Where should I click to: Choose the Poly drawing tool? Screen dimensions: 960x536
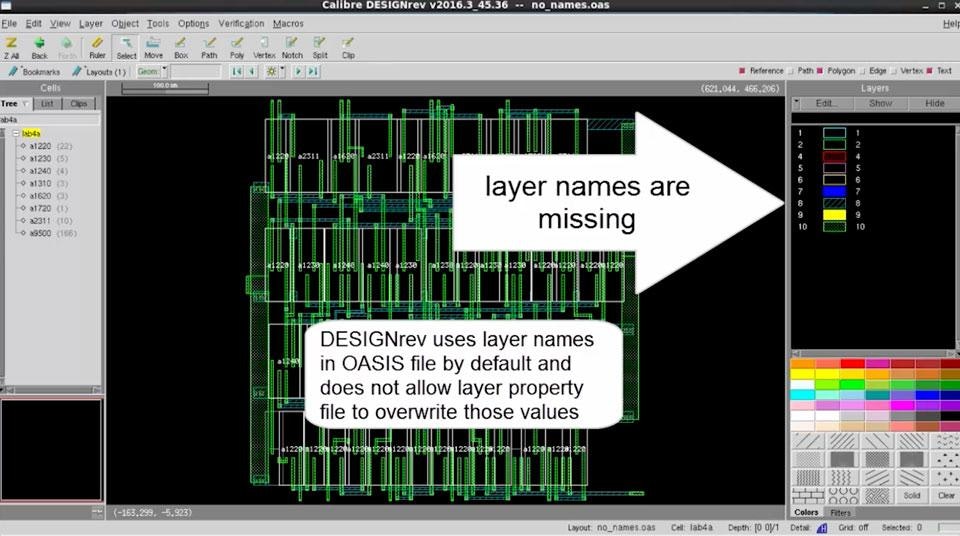click(237, 48)
